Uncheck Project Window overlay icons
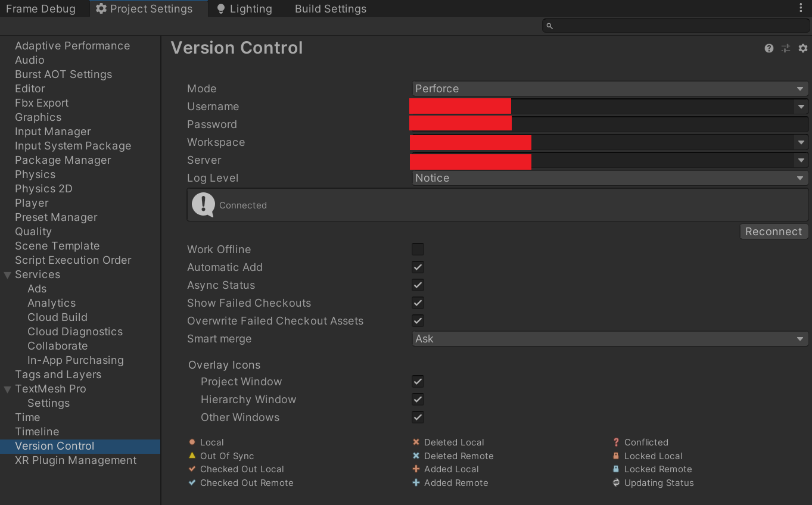This screenshot has width=812, height=505. click(418, 381)
